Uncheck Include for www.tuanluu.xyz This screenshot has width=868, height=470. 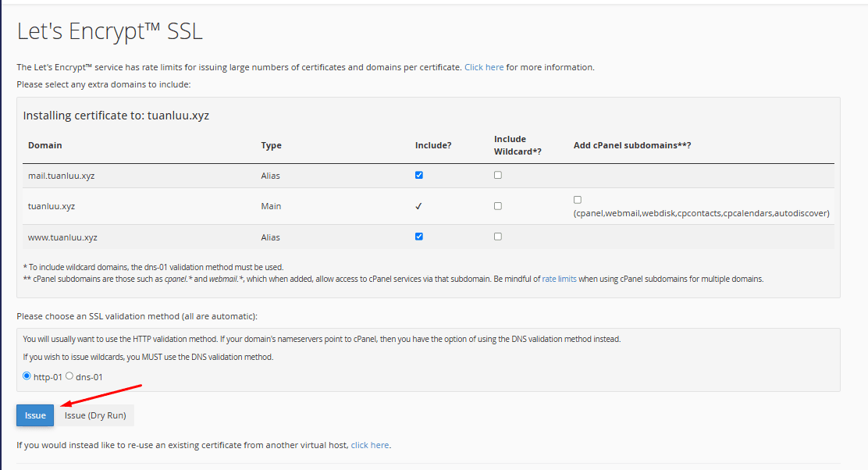(x=419, y=237)
